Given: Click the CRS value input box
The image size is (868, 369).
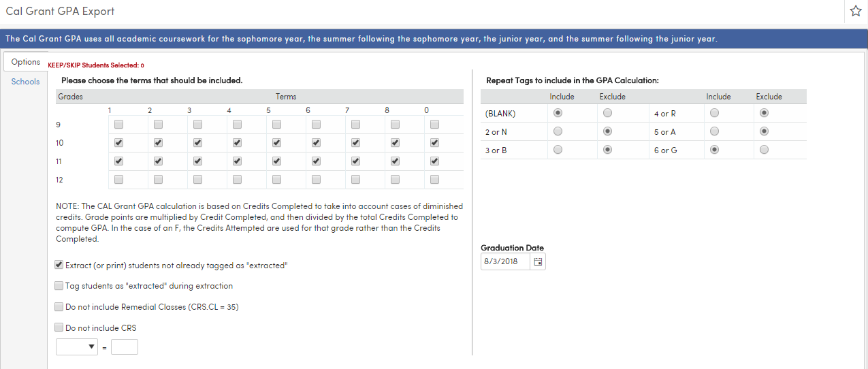Looking at the screenshot, I should (x=125, y=347).
